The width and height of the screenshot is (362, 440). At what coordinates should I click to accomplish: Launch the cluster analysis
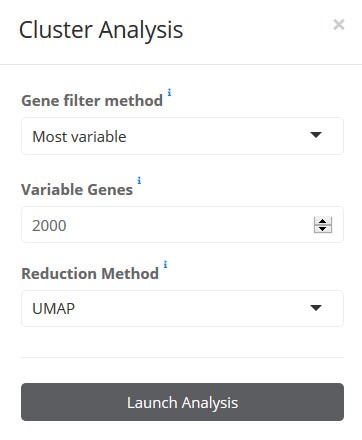tap(182, 402)
